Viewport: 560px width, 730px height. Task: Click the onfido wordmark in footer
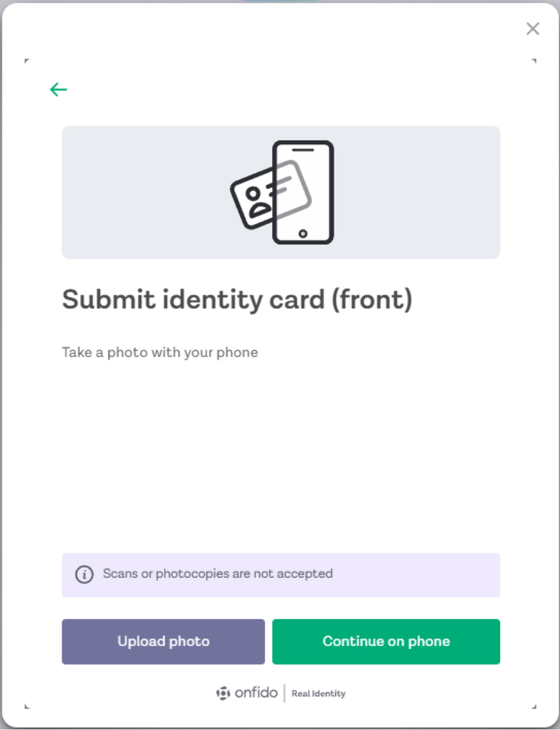(256, 693)
